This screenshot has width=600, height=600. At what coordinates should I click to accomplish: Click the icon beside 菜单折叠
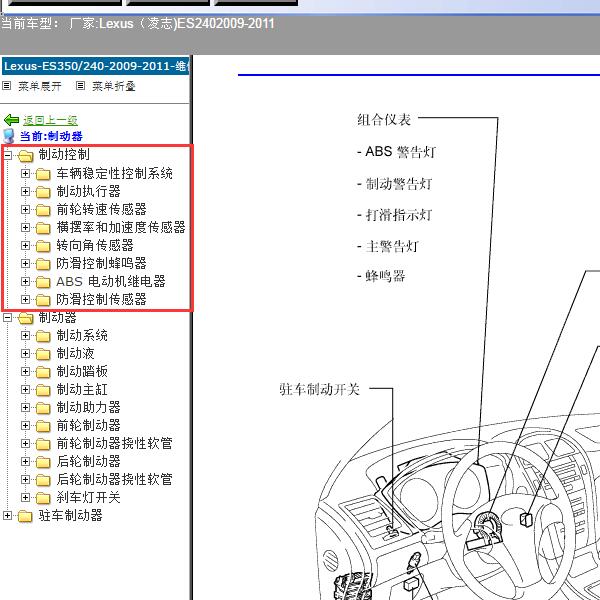(80, 85)
